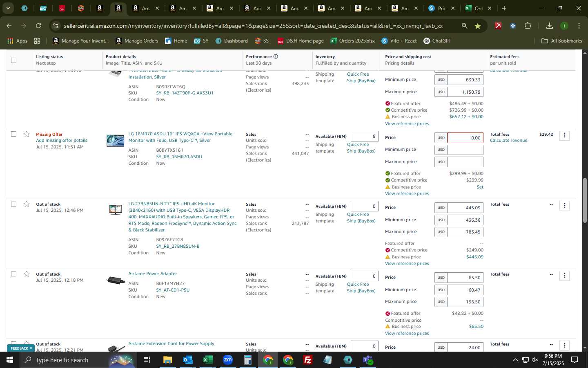Open the Apps shortcut in bookmarks bar
Viewport: 588px width, 368px height.
pyautogui.click(x=18, y=40)
